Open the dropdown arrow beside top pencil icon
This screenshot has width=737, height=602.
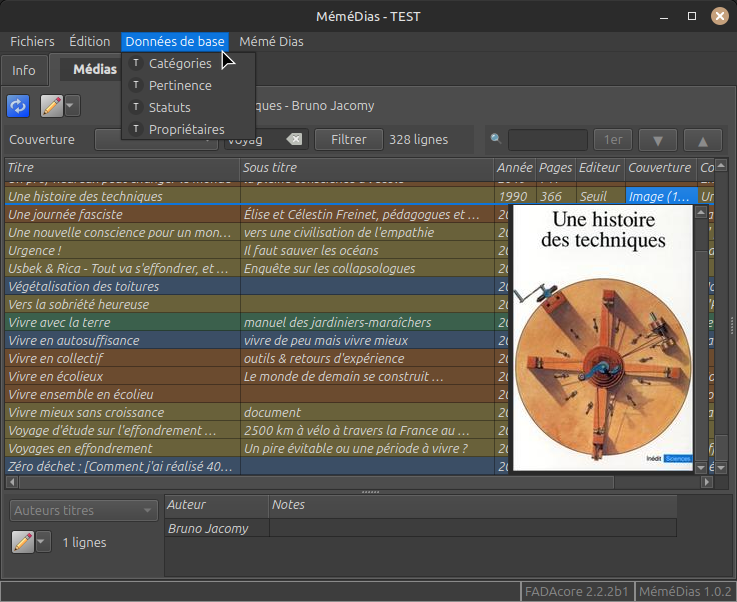[72, 106]
